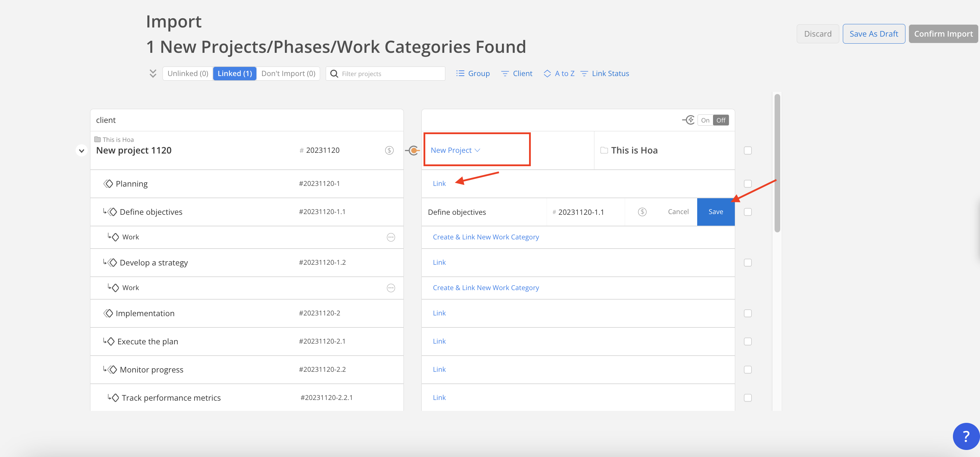Click the Save As Draft button

point(873,34)
